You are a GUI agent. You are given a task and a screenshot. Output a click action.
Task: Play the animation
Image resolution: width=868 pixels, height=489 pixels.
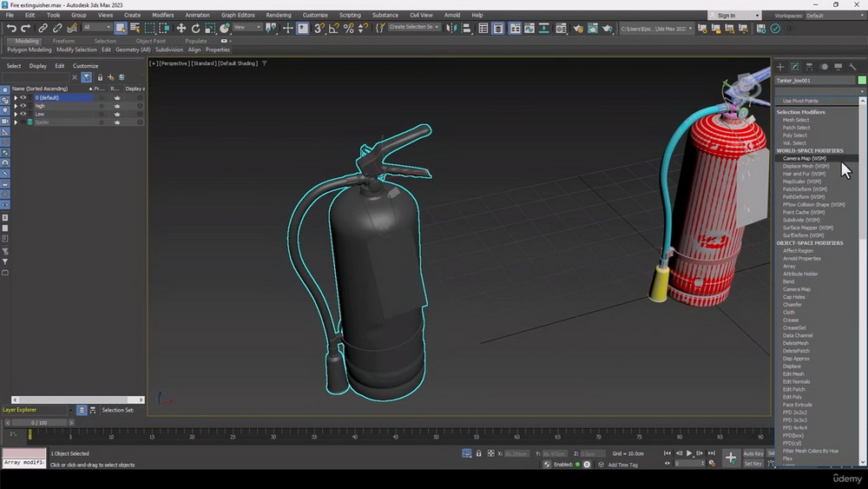689,453
